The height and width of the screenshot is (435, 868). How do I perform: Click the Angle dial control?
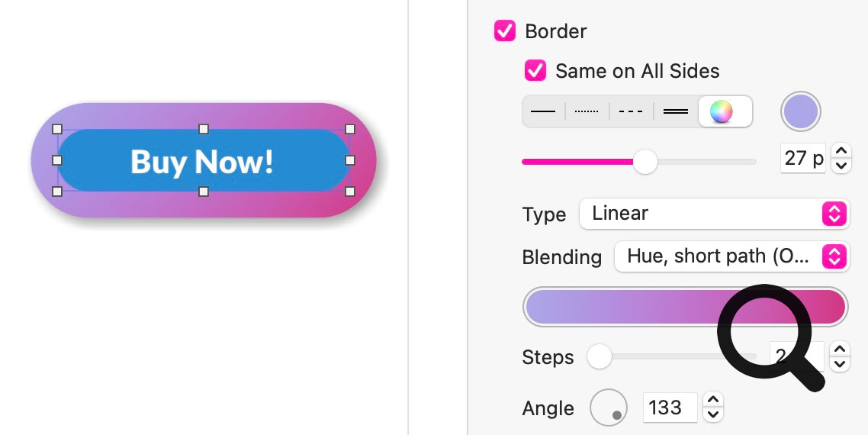pyautogui.click(x=609, y=408)
